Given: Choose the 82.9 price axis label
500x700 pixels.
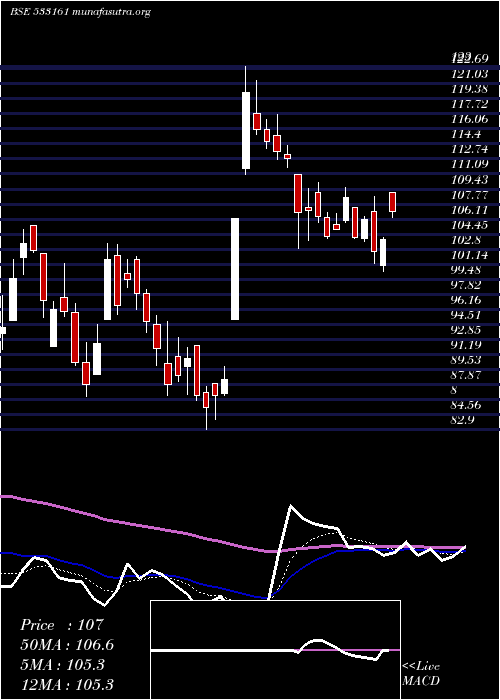Looking at the screenshot, I should [x=462, y=421].
